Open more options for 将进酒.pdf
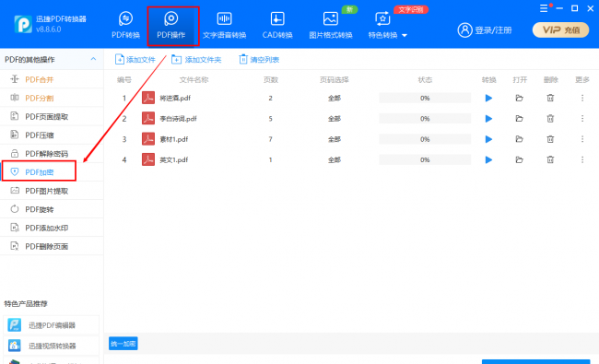599x364 pixels. click(x=582, y=99)
